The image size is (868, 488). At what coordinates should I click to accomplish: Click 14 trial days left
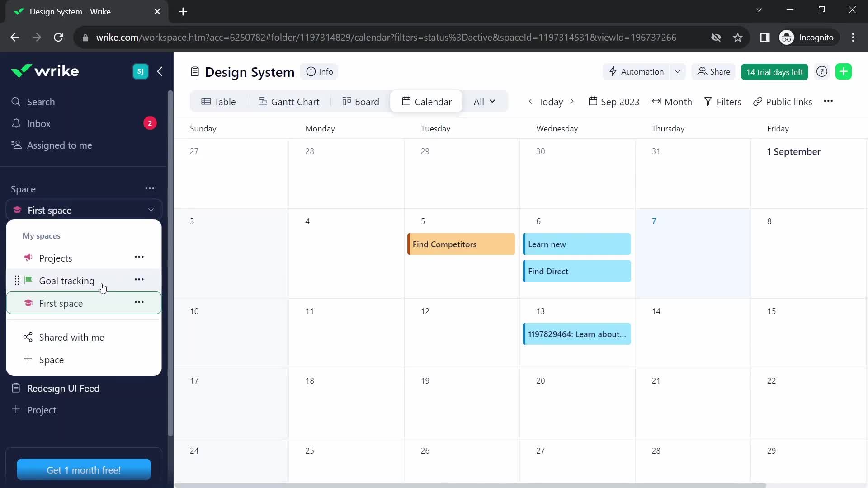click(x=774, y=72)
